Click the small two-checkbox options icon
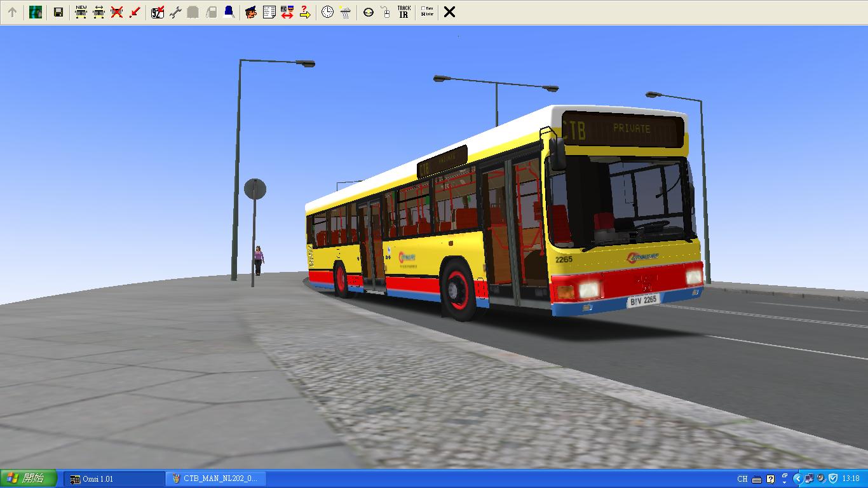868x488 pixels. coord(427,12)
